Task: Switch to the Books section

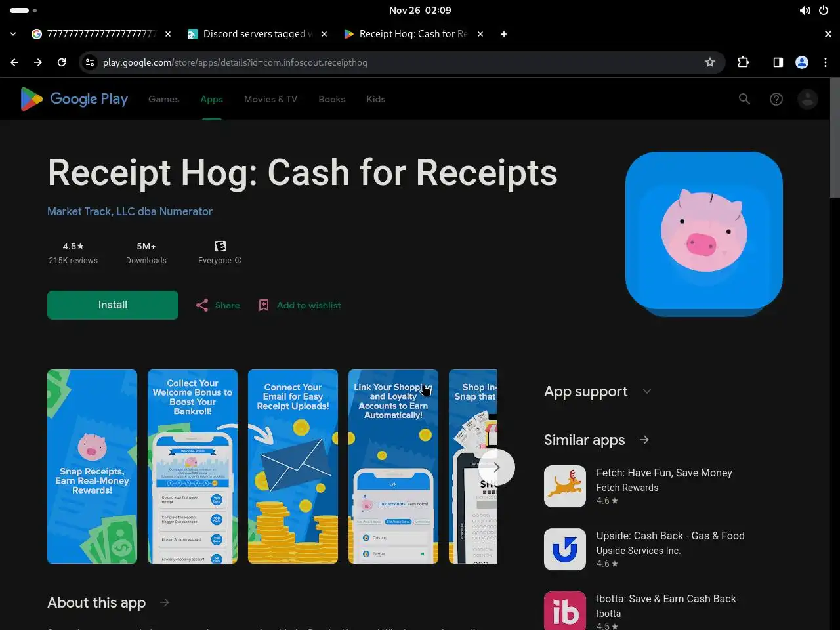Action: point(331,99)
